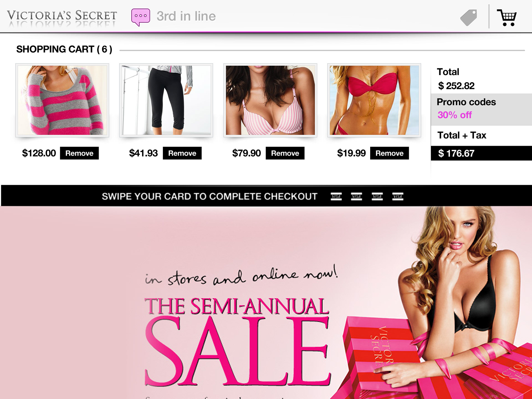Open the black leggings product thumbnail
Screen dimensions: 532x399
click(166, 100)
